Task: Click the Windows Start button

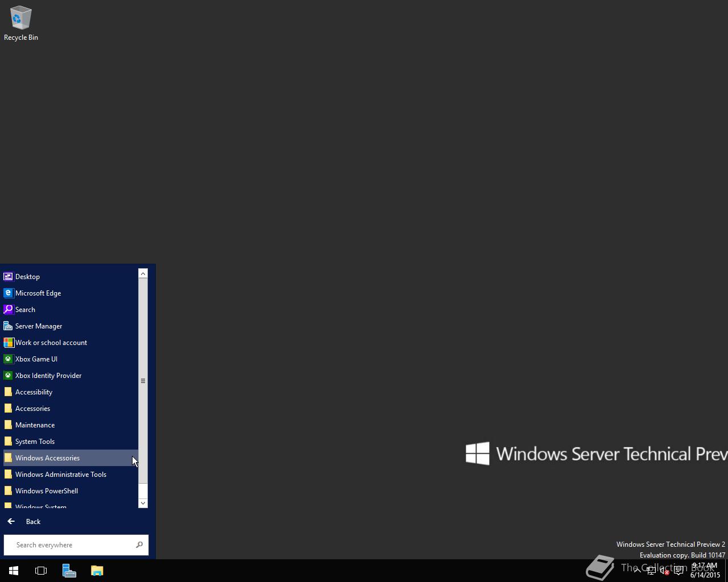Action: 14,571
